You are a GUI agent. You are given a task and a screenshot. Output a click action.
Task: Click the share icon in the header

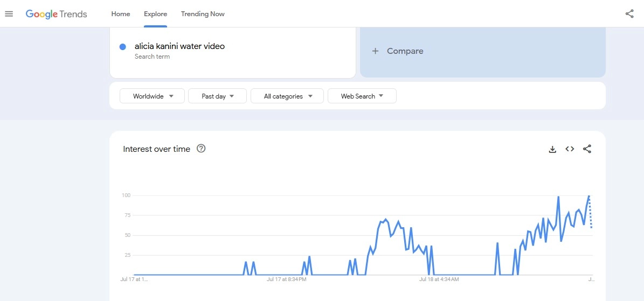(x=629, y=14)
